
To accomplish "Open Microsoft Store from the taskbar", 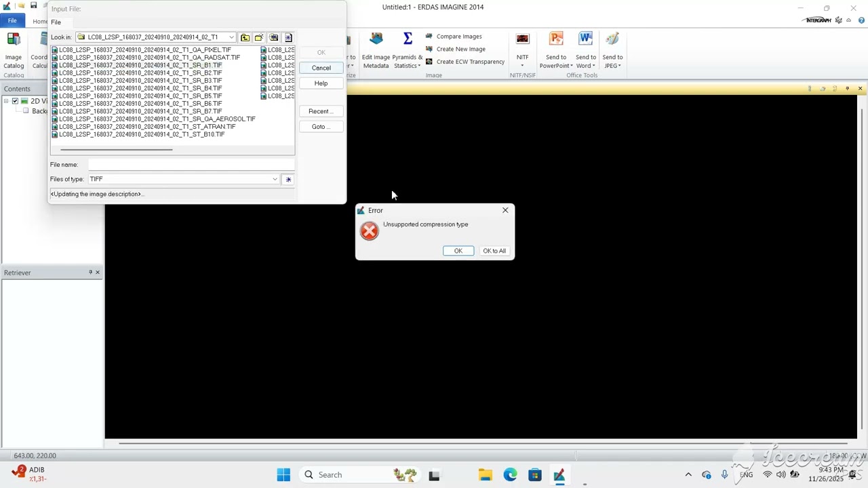I will click(535, 474).
